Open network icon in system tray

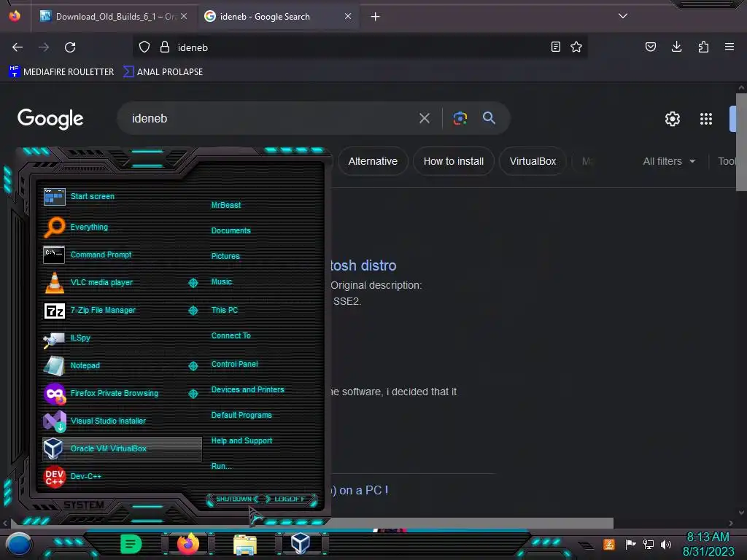(x=649, y=544)
